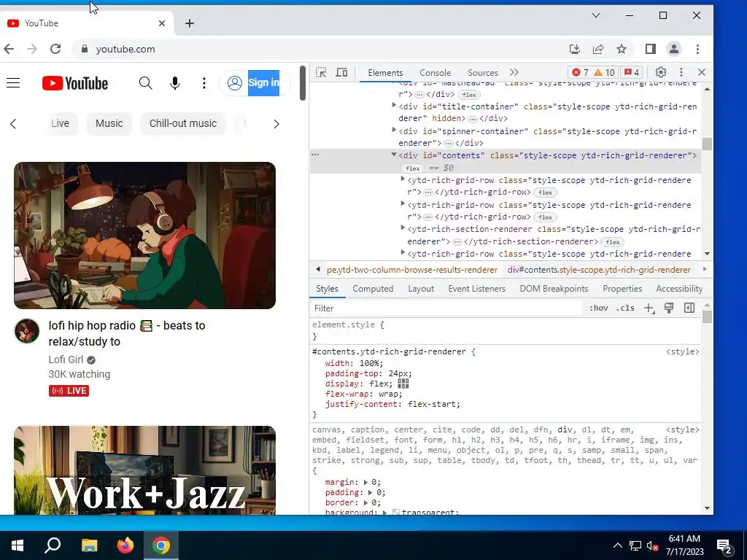
Task: Expand the title-container div node
Action: tap(394, 105)
